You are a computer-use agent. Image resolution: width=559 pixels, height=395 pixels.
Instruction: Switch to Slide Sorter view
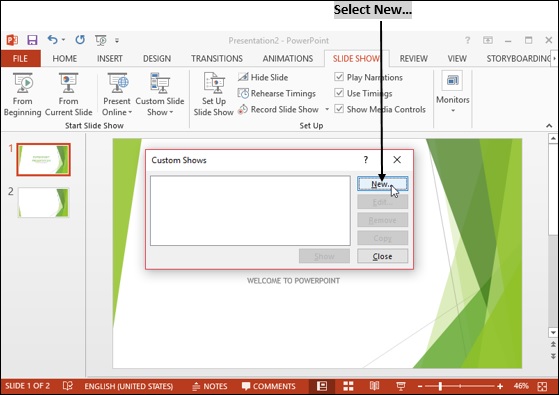(348, 386)
